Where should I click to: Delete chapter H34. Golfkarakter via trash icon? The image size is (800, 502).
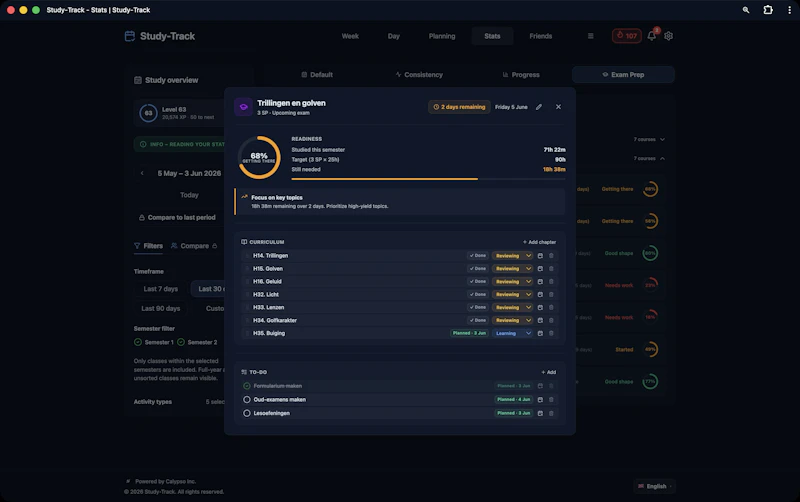[551, 320]
